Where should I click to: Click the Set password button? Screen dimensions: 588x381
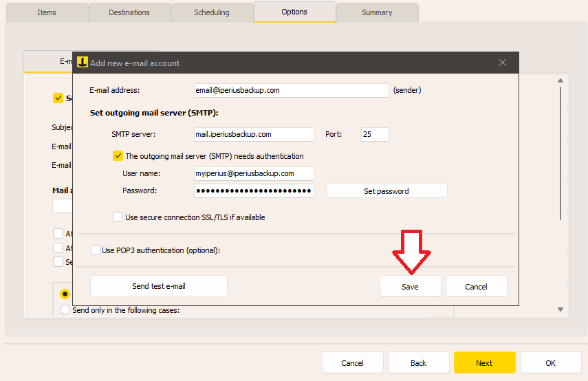[386, 191]
